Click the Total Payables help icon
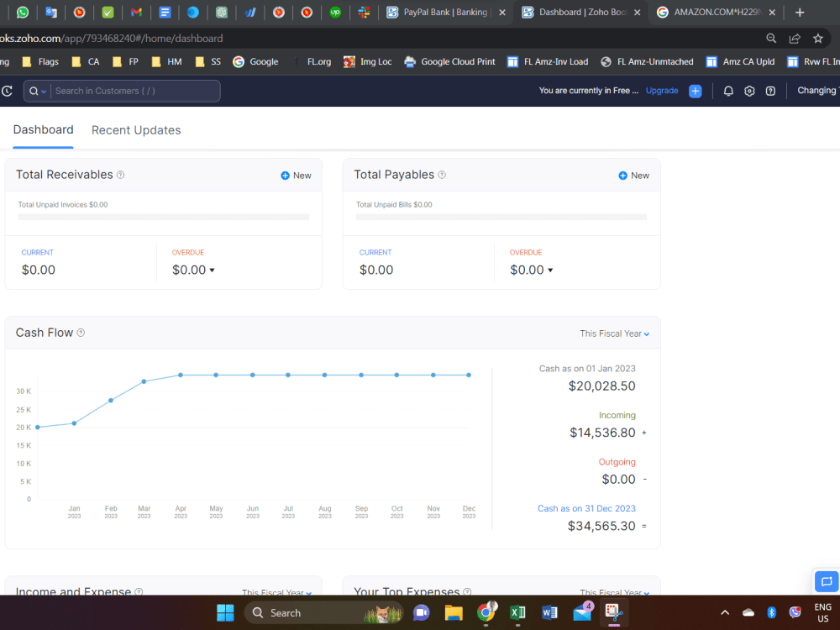 pyautogui.click(x=442, y=175)
